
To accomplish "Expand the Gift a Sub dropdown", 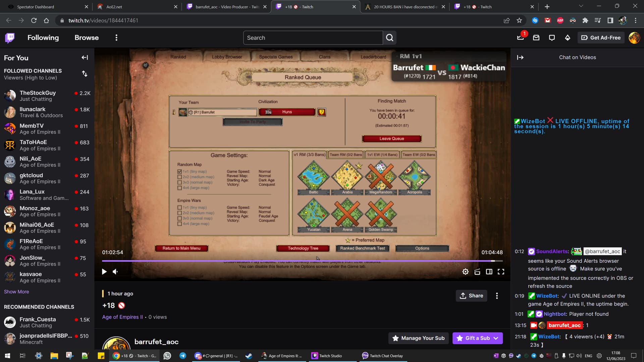I will pyautogui.click(x=496, y=338).
